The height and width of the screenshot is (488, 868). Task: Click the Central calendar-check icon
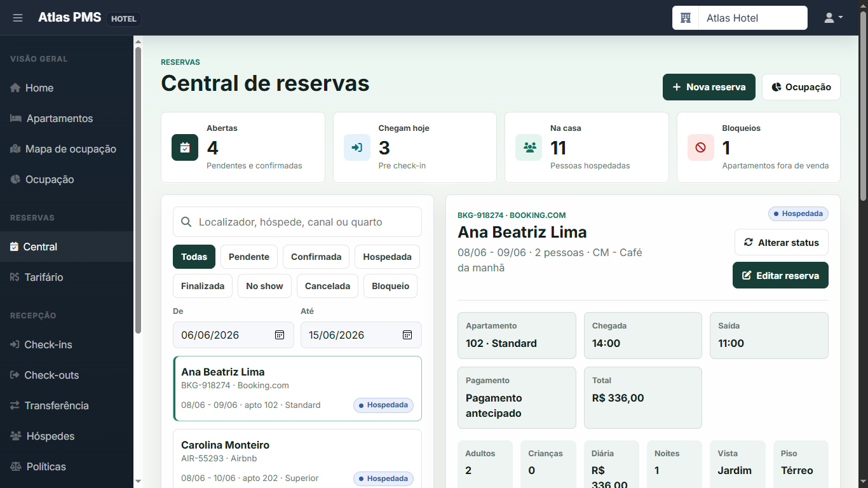[x=15, y=247]
